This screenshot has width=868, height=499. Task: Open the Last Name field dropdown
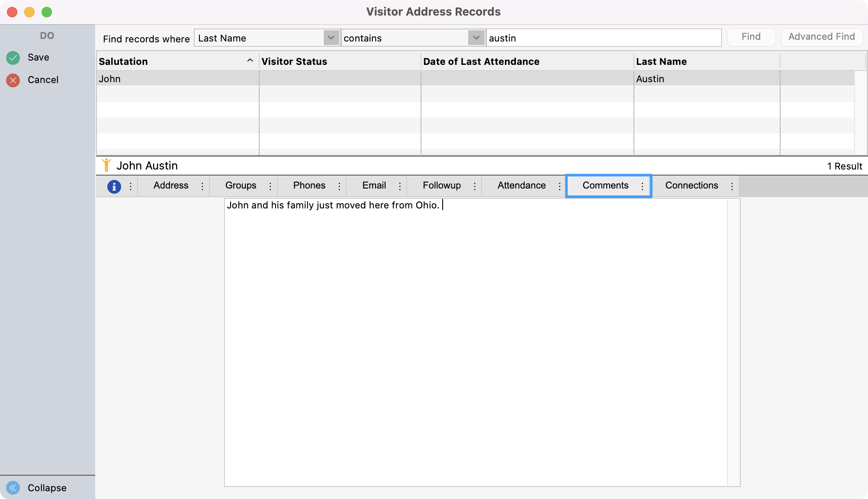[331, 38]
